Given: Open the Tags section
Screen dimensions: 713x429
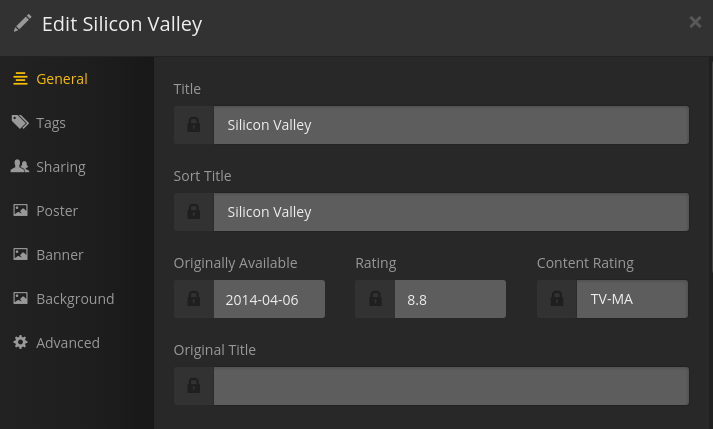Looking at the screenshot, I should pos(51,123).
